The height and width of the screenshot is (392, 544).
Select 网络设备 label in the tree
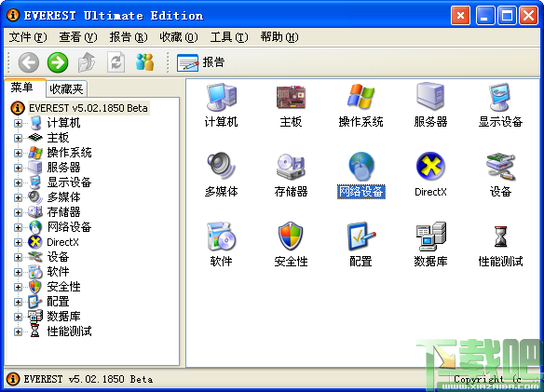(x=69, y=227)
